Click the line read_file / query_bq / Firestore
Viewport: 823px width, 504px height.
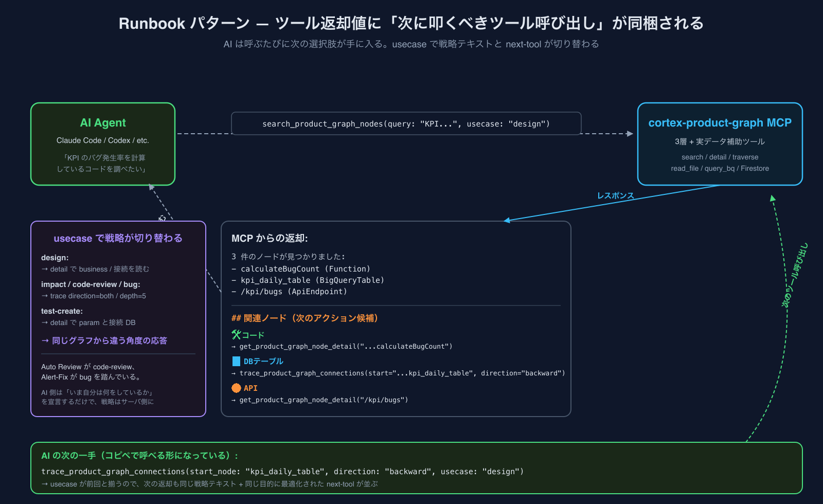[x=720, y=169]
